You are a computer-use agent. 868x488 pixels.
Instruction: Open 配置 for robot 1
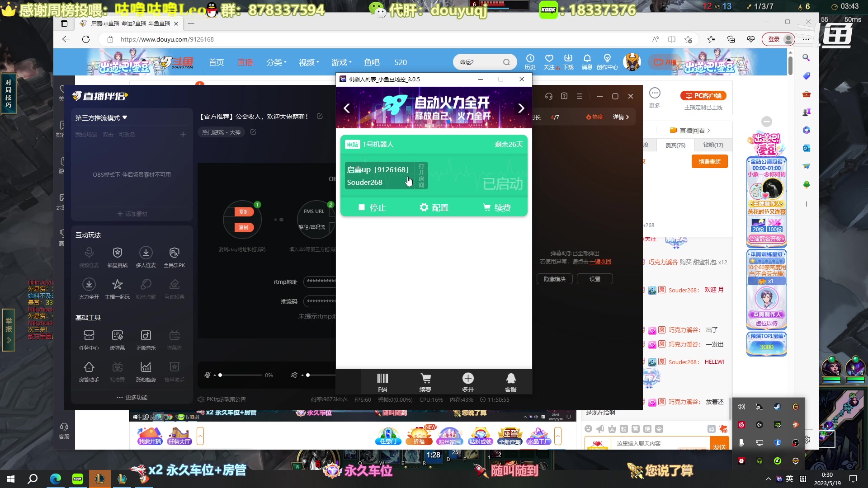pos(434,207)
